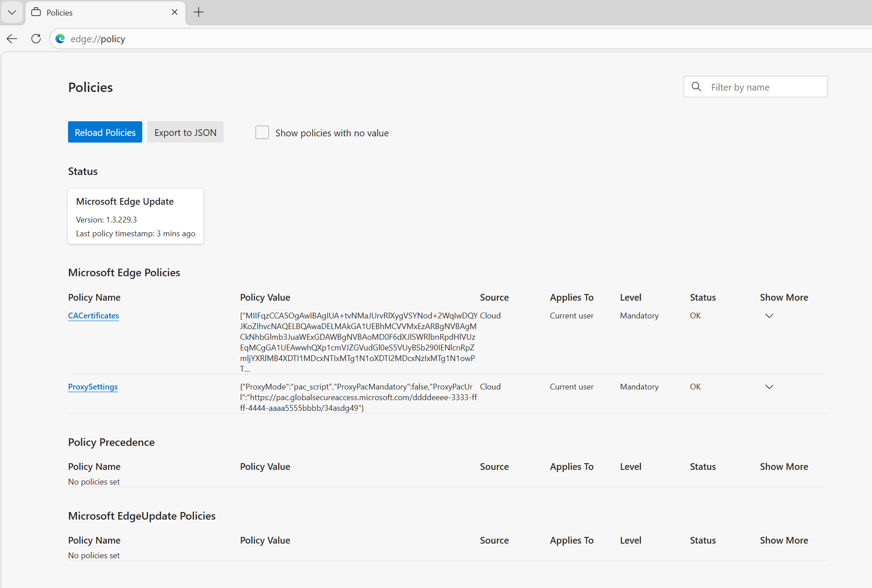Viewport: 872px width, 588px height.
Task: Click the Microsoft Edge Policies heading
Action: (124, 273)
